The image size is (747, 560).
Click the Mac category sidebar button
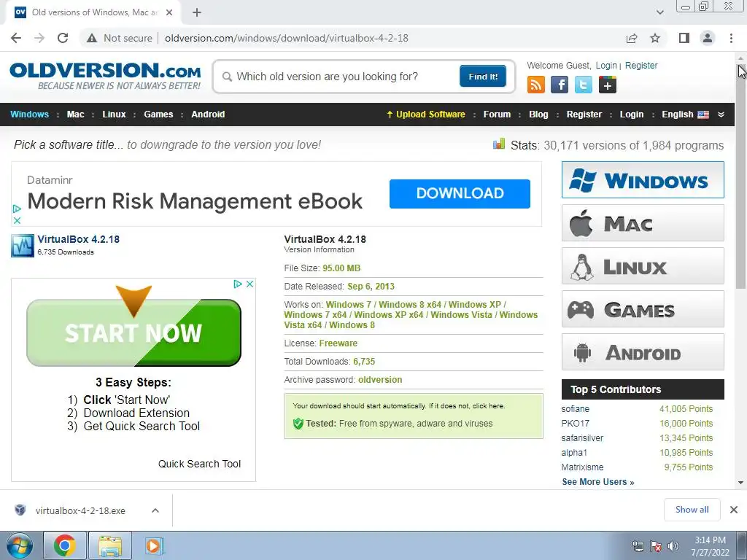(643, 223)
